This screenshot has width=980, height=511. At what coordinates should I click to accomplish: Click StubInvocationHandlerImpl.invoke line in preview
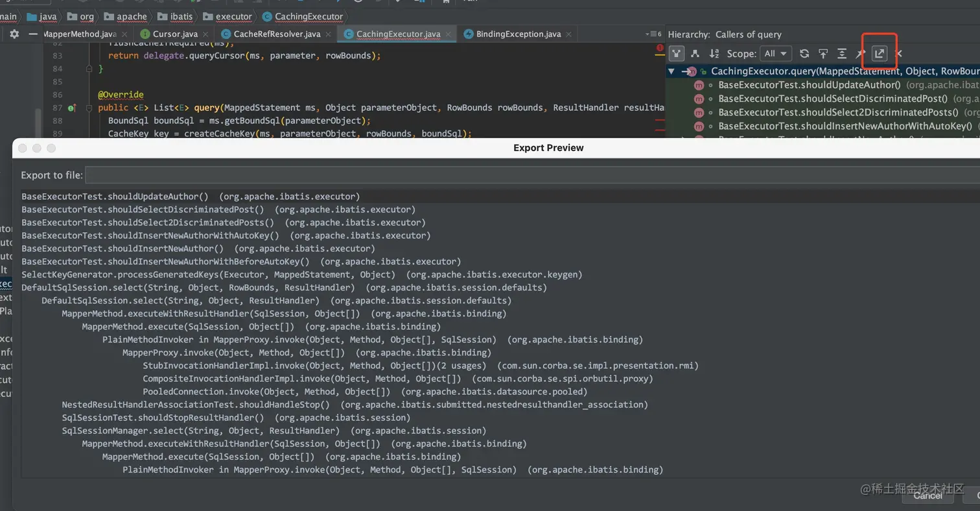point(421,365)
